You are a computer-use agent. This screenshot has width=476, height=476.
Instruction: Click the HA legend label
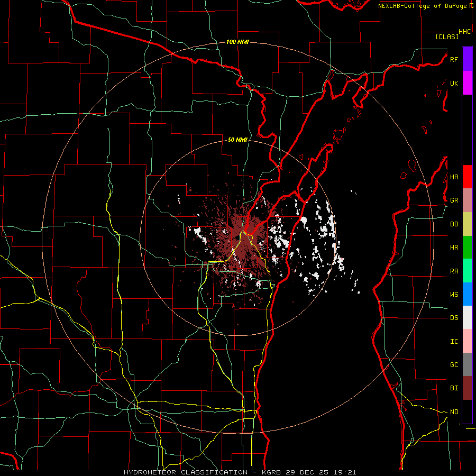coord(454,177)
